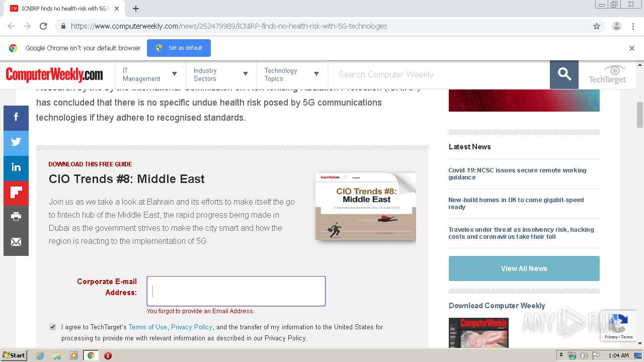Open the Computer Weekly magazine cover thumbnail
This screenshot has height=362, width=644.
[x=478, y=332]
